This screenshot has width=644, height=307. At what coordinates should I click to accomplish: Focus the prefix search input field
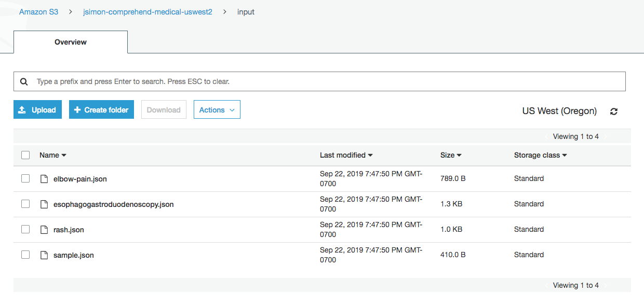tap(319, 81)
